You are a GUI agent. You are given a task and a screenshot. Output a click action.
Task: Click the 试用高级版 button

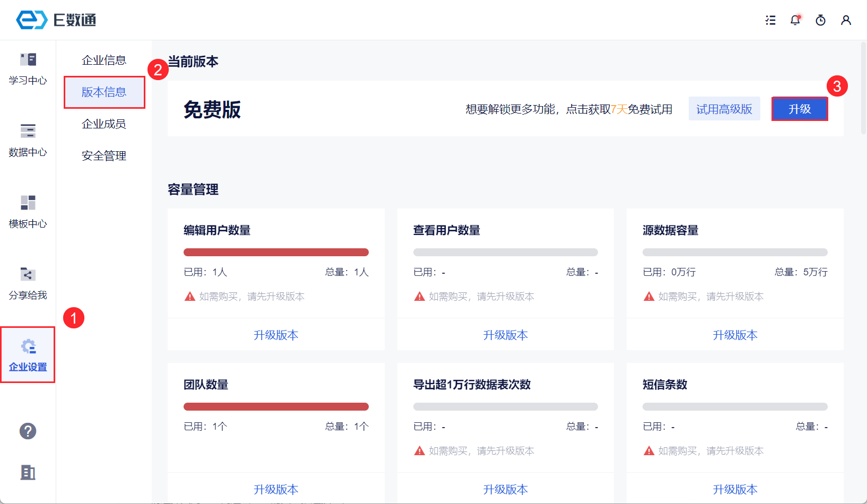coord(724,109)
